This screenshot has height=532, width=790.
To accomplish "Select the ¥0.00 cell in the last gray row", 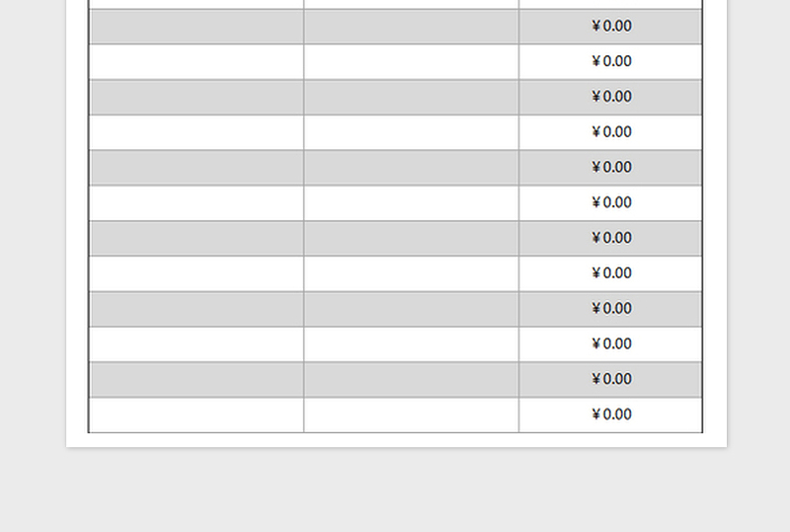I will click(610, 379).
